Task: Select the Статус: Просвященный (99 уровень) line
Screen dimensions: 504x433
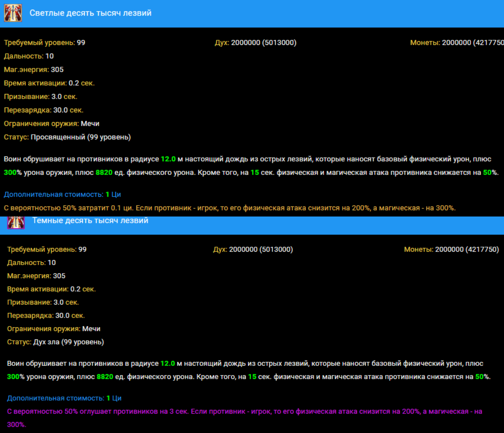Action: point(67,137)
